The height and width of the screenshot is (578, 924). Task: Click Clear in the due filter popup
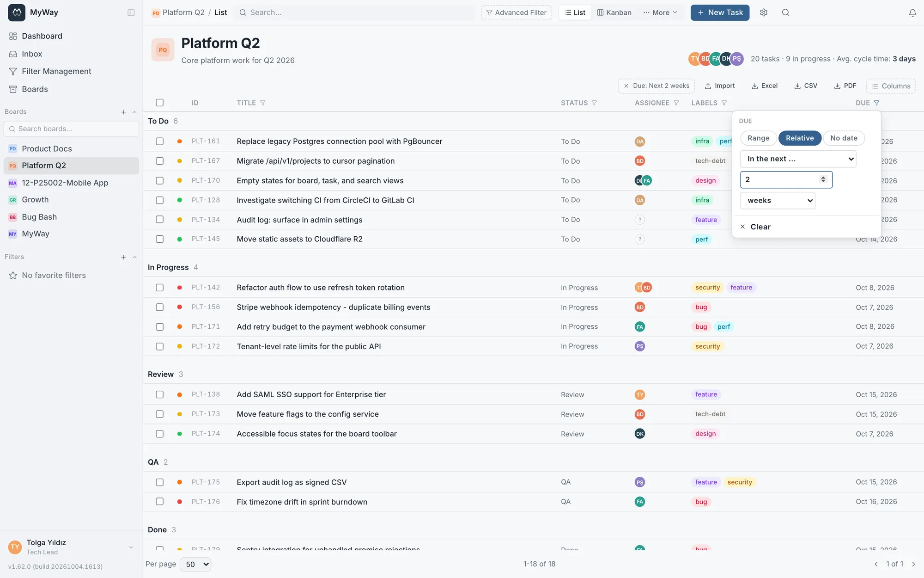(x=755, y=227)
